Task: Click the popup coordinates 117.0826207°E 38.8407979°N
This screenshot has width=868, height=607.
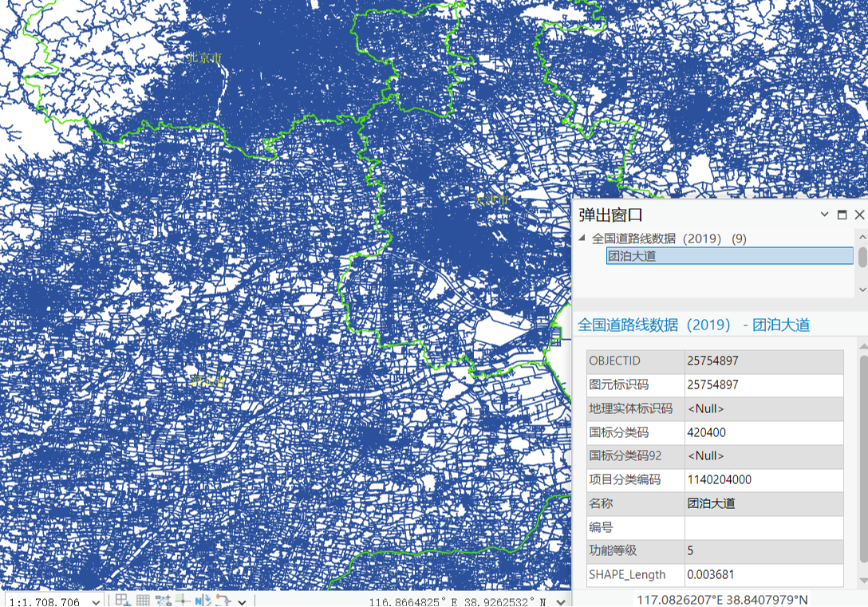Action: pos(722,600)
